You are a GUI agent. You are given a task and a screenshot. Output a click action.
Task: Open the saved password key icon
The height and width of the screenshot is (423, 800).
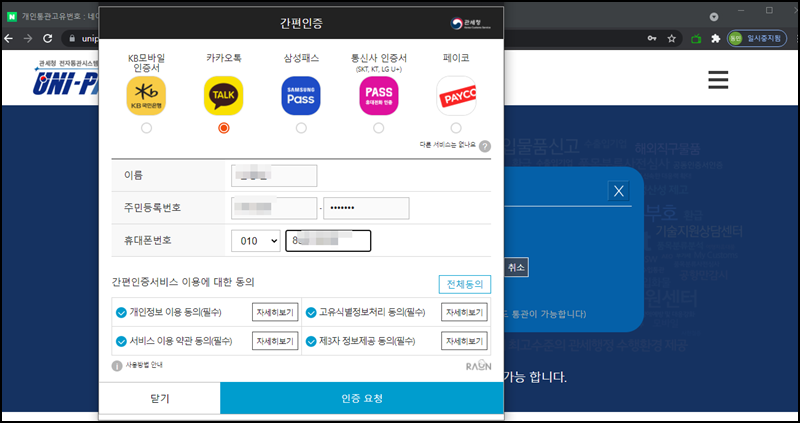point(652,38)
